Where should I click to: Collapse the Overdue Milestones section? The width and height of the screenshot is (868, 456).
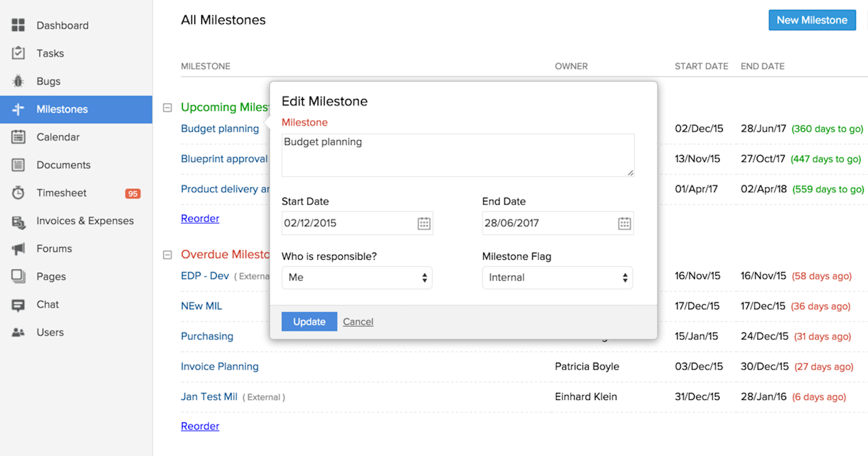click(168, 255)
